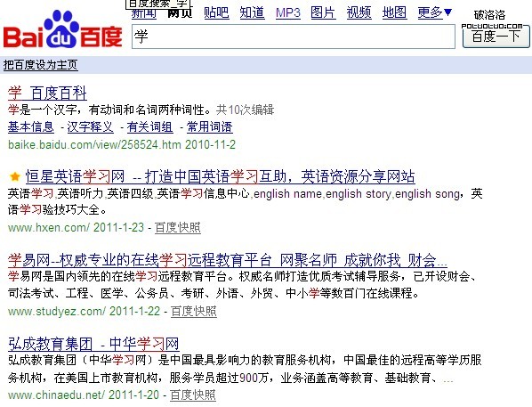Click 把百度设为主页 link

pyautogui.click(x=41, y=65)
